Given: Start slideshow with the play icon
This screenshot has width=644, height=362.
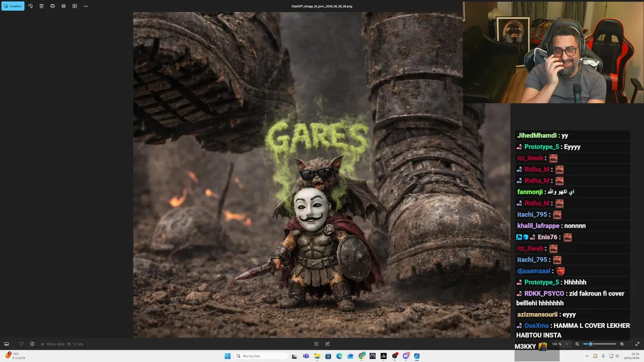Looking at the screenshot, I should (74, 6).
